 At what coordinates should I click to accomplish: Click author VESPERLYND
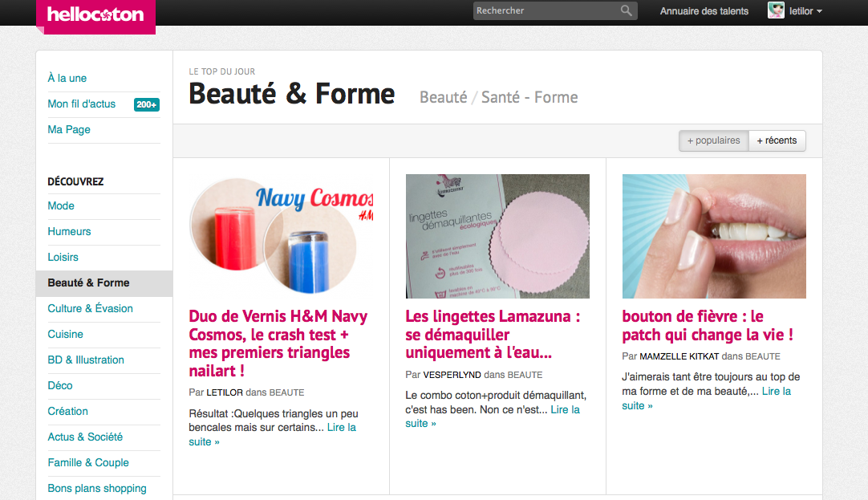(452, 375)
